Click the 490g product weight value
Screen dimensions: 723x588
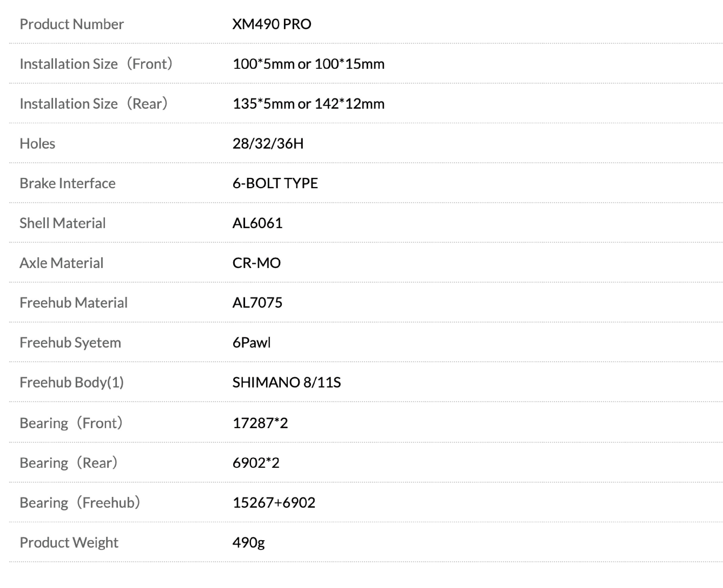(x=248, y=543)
